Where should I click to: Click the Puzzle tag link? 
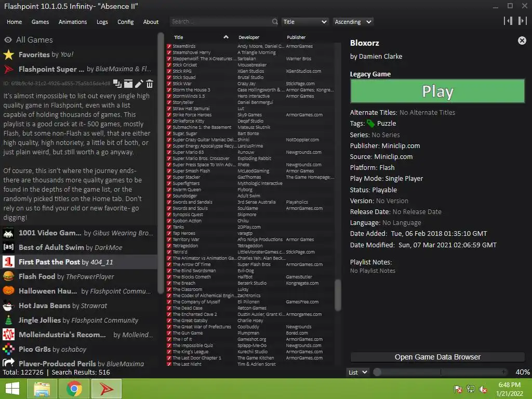pyautogui.click(x=387, y=124)
